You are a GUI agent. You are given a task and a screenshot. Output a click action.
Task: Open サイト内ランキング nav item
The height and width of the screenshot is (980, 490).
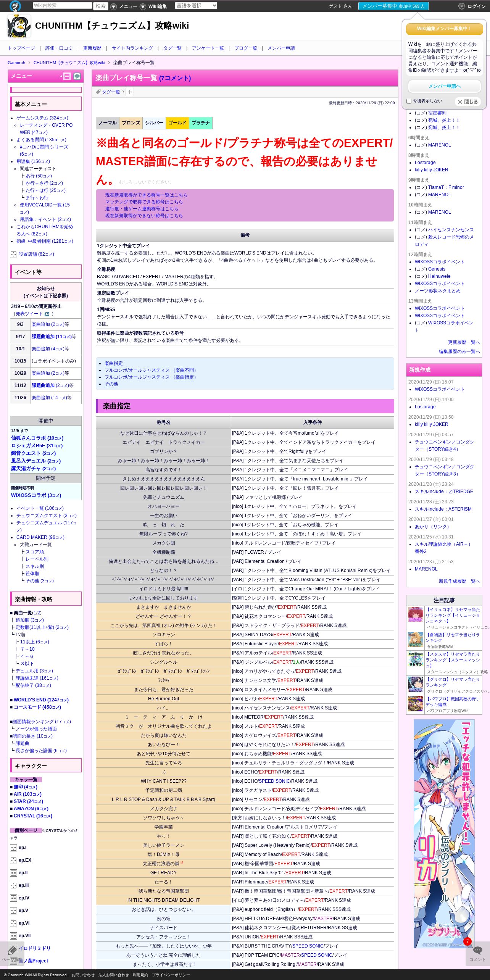point(132,48)
